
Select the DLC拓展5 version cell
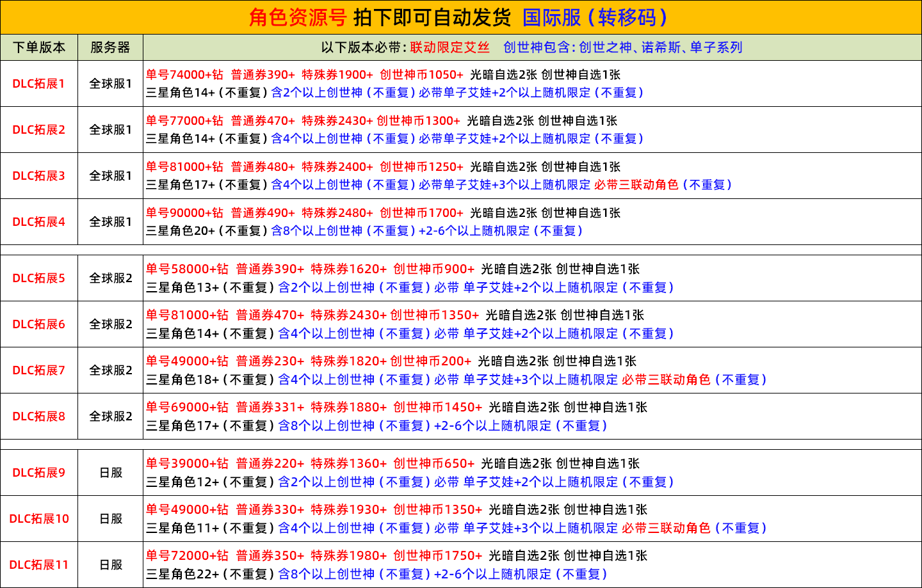(39, 278)
